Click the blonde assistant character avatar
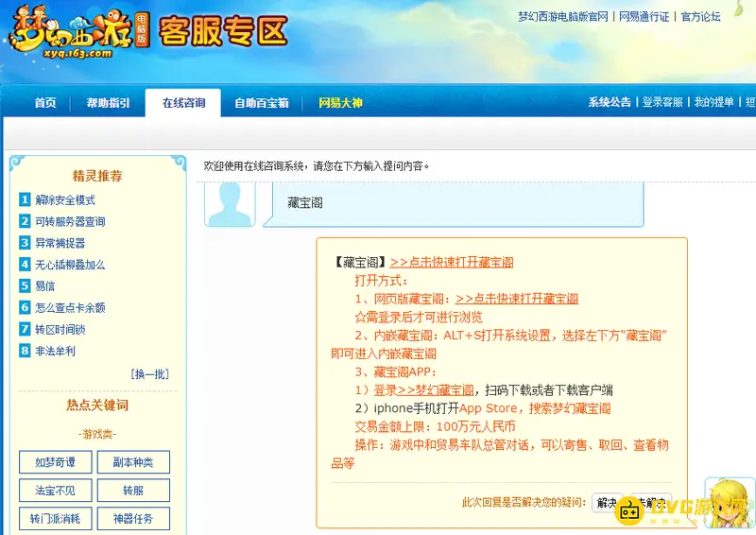 (x=730, y=505)
